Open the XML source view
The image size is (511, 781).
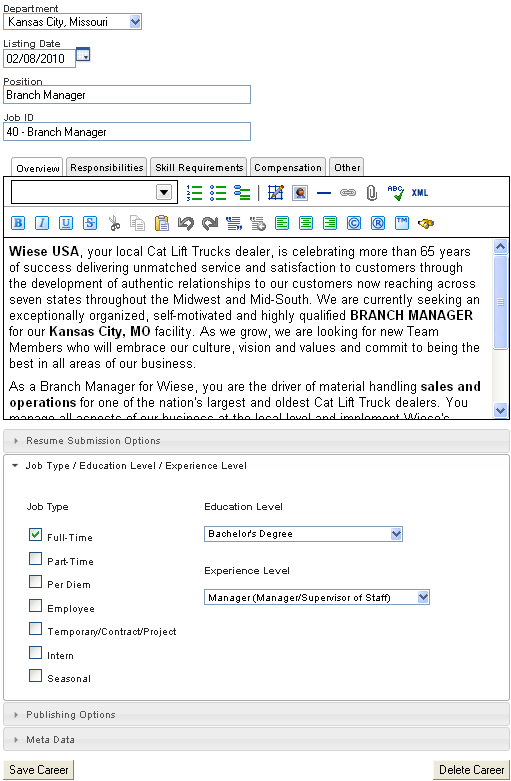(420, 193)
